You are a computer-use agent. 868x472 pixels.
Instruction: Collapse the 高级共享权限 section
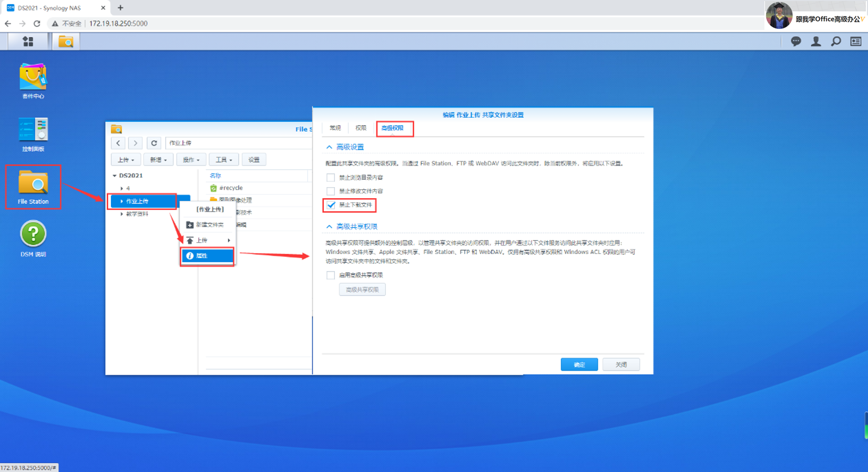click(x=329, y=227)
